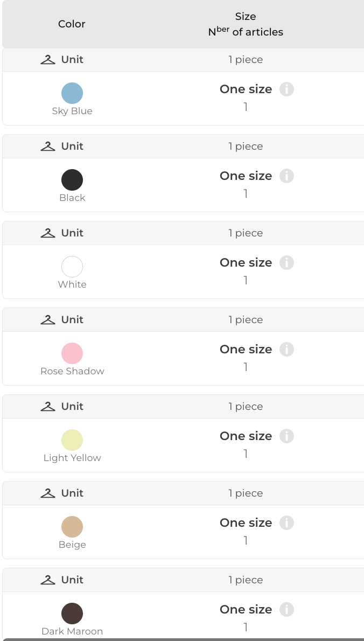
Task: Click the hanger icon above Rose Shadow
Action: tap(48, 320)
